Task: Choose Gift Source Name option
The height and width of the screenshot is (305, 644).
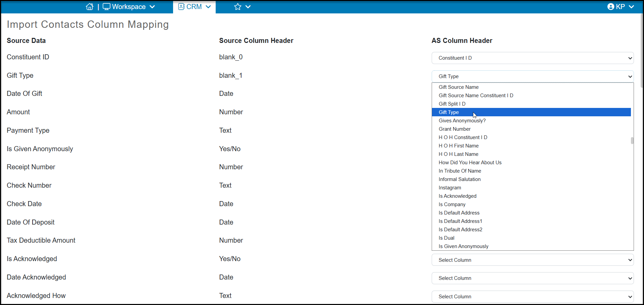Action: (x=531, y=87)
